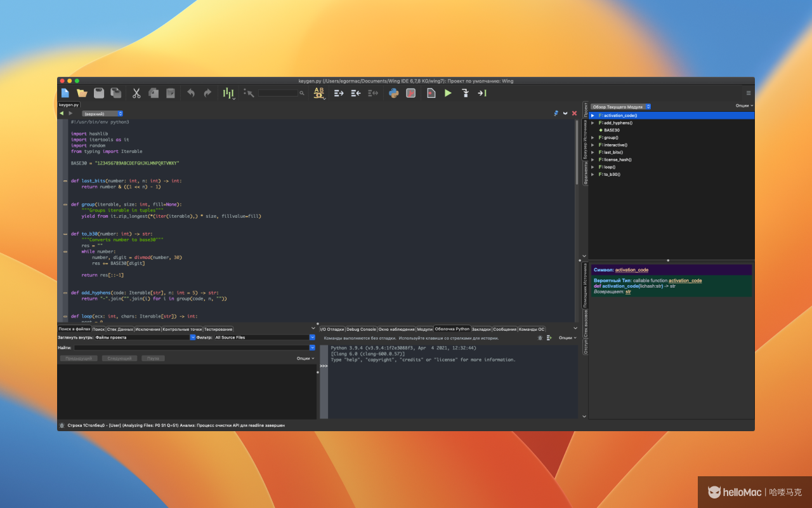
Task: Open the hamburger menu at toolbar right
Action: (748, 93)
